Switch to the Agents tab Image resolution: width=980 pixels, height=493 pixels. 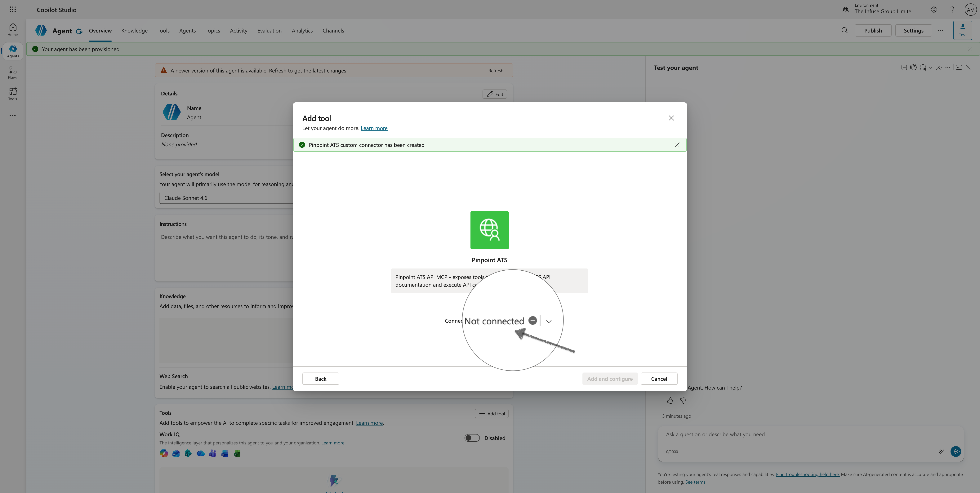(187, 30)
